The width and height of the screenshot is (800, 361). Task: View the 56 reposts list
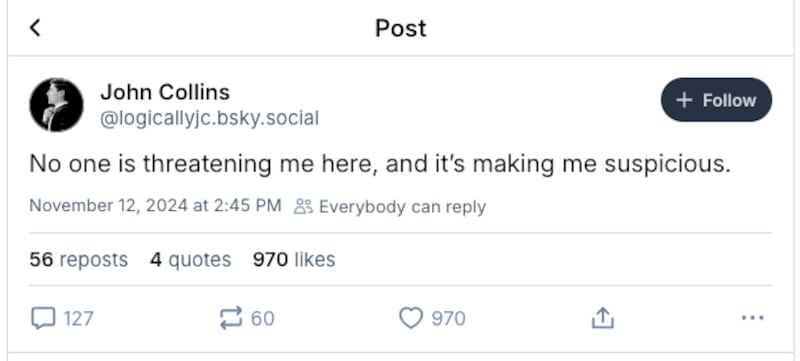79,260
